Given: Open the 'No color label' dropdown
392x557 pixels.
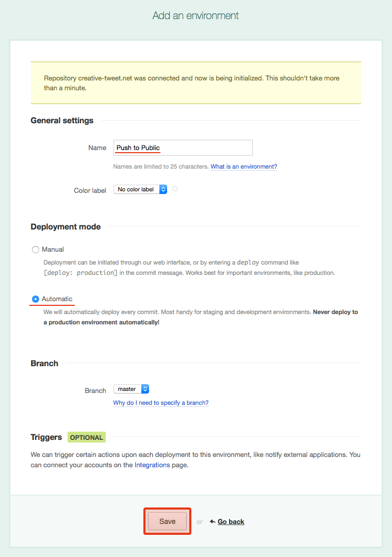Looking at the screenshot, I should point(140,189).
